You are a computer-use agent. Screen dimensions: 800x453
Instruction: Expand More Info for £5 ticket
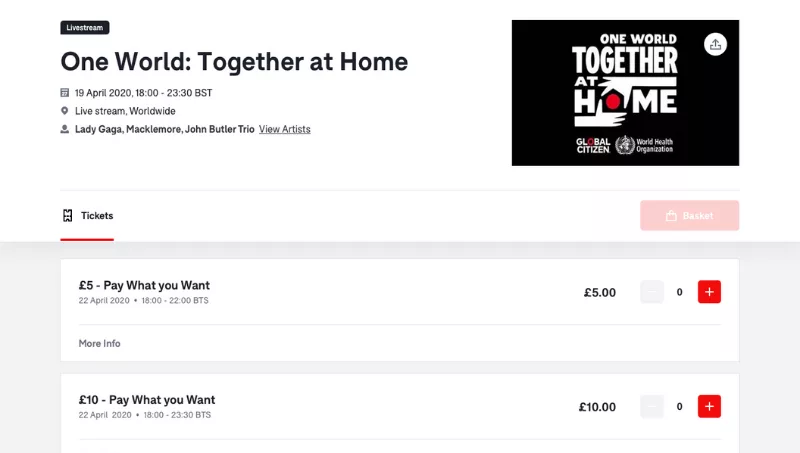[100, 343]
